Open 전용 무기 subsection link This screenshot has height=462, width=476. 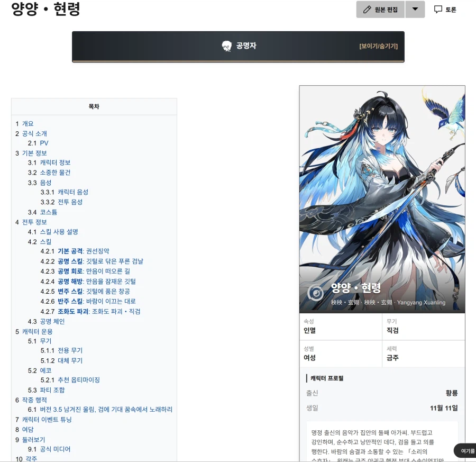click(70, 350)
